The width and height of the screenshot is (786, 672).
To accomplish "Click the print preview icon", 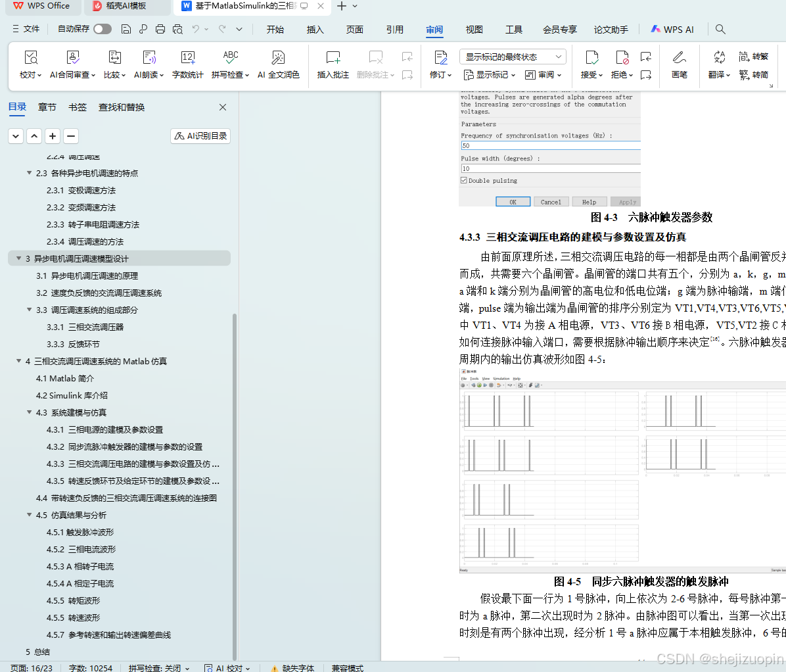I will [177, 29].
